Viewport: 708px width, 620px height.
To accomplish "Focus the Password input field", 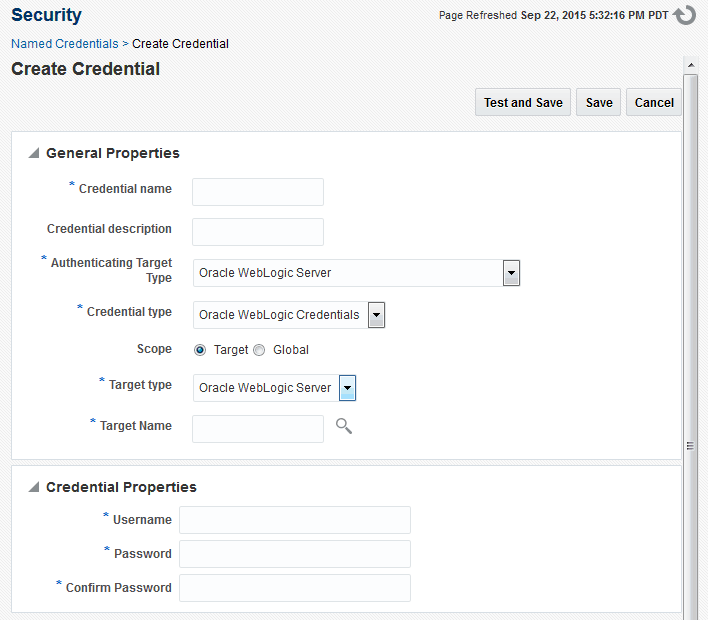I will pos(295,554).
